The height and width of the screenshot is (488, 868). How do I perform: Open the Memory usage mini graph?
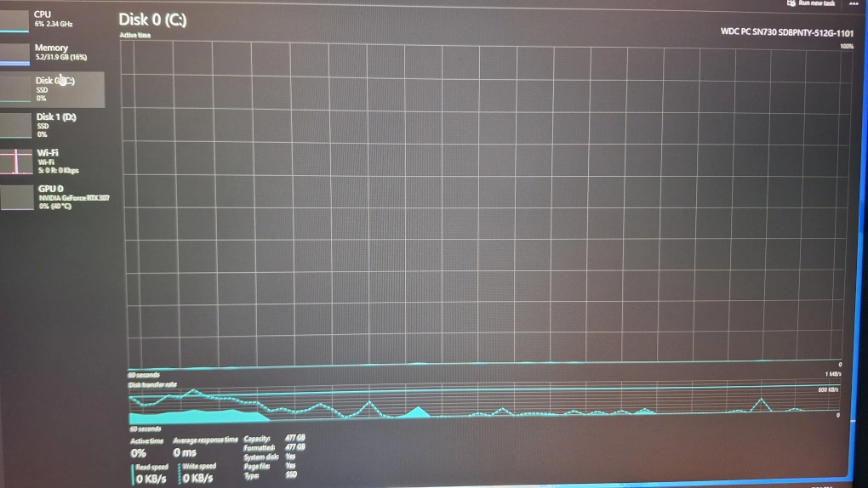tap(15, 53)
